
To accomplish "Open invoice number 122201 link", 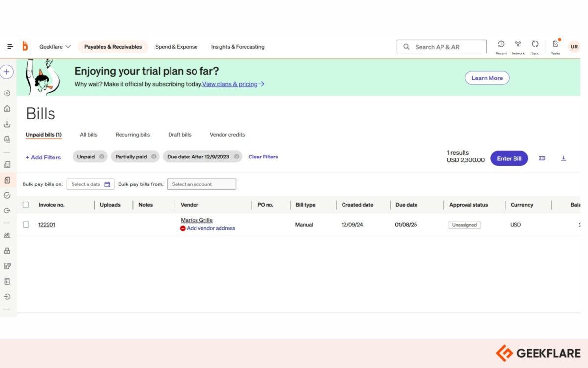I will pos(47,225).
